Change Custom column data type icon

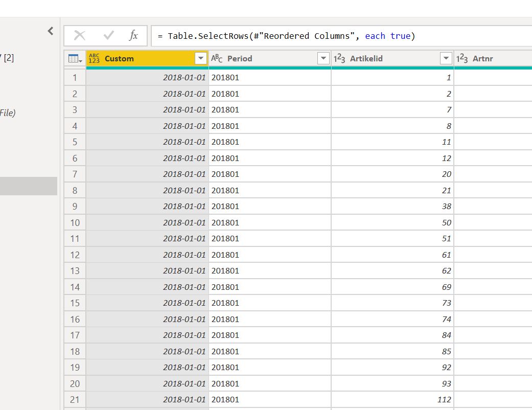tap(94, 58)
